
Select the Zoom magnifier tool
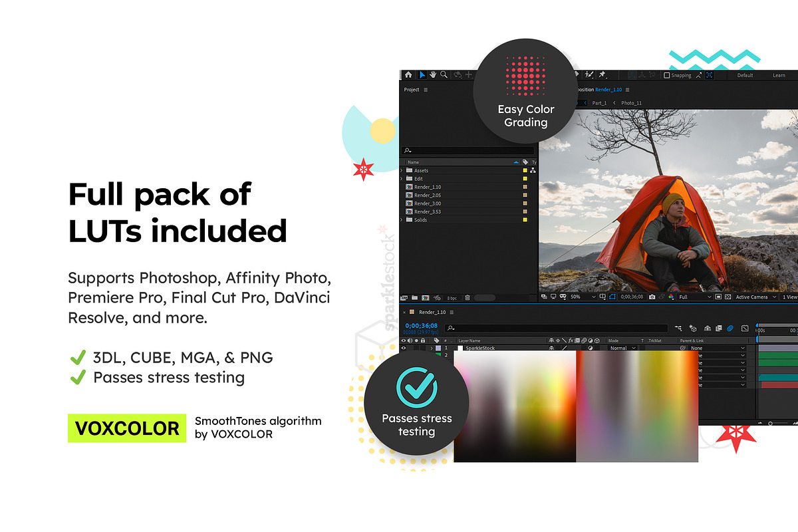(x=444, y=75)
